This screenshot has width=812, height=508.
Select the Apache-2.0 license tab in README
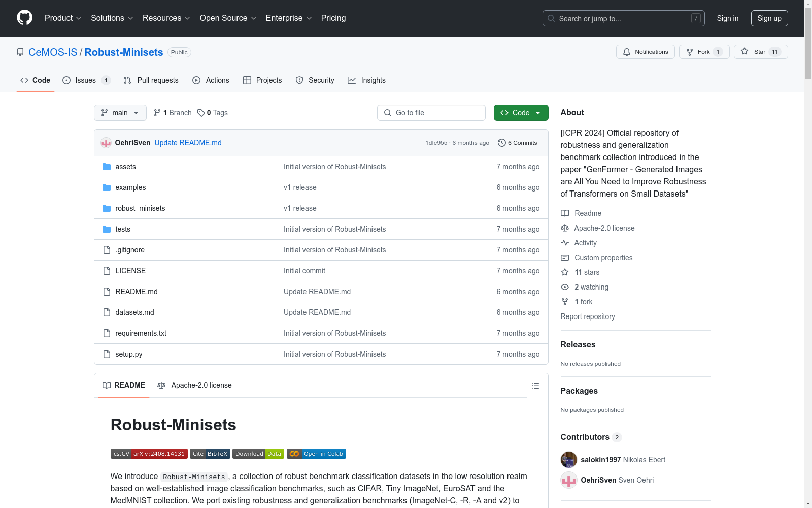pos(194,385)
